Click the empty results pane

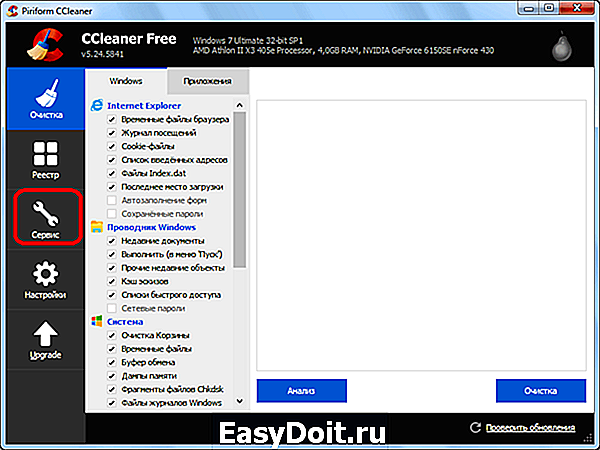coord(421,235)
